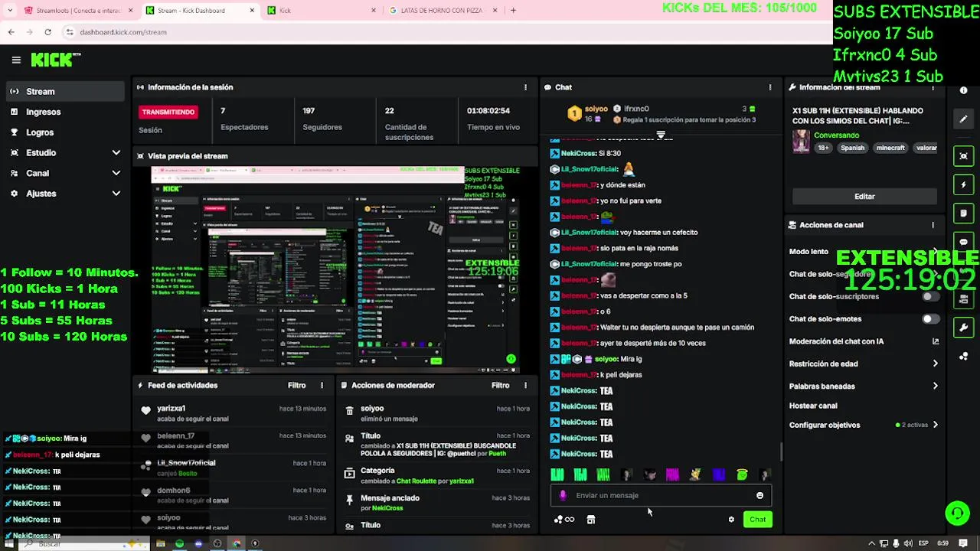
Task: Select the magenta emote in chat bar
Action: [672, 475]
